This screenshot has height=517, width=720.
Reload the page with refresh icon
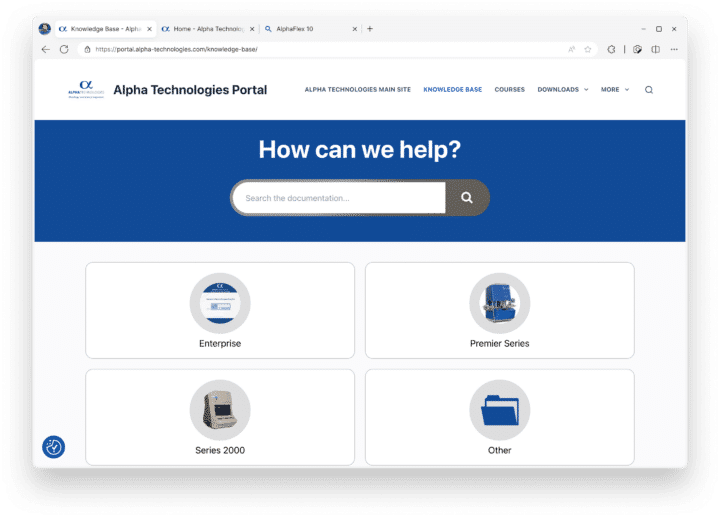64,49
